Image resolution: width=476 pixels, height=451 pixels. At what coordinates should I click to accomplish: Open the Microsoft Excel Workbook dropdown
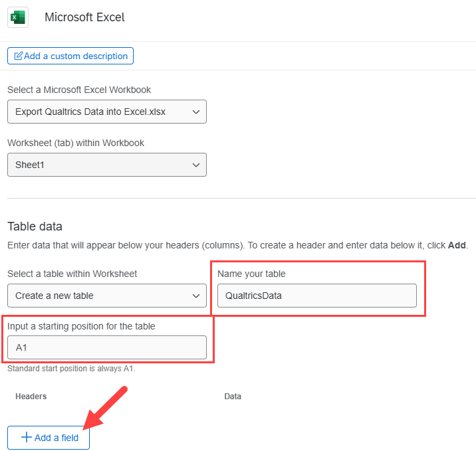point(107,112)
